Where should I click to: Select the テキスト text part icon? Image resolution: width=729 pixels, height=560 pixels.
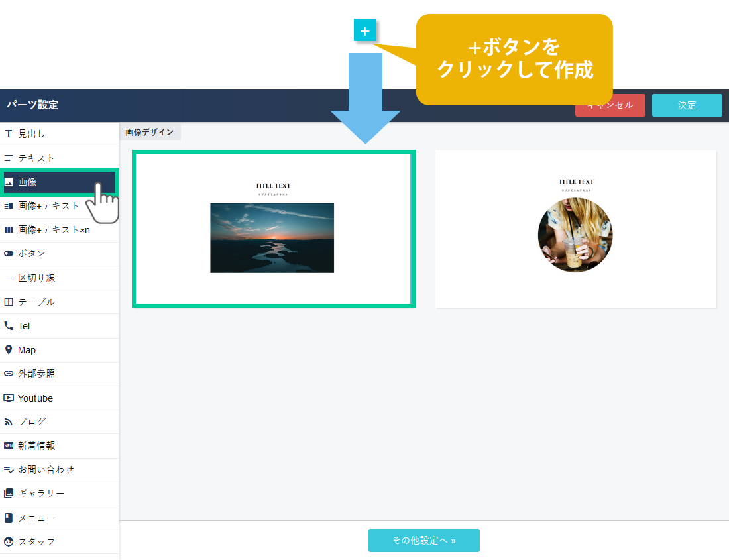(9, 158)
